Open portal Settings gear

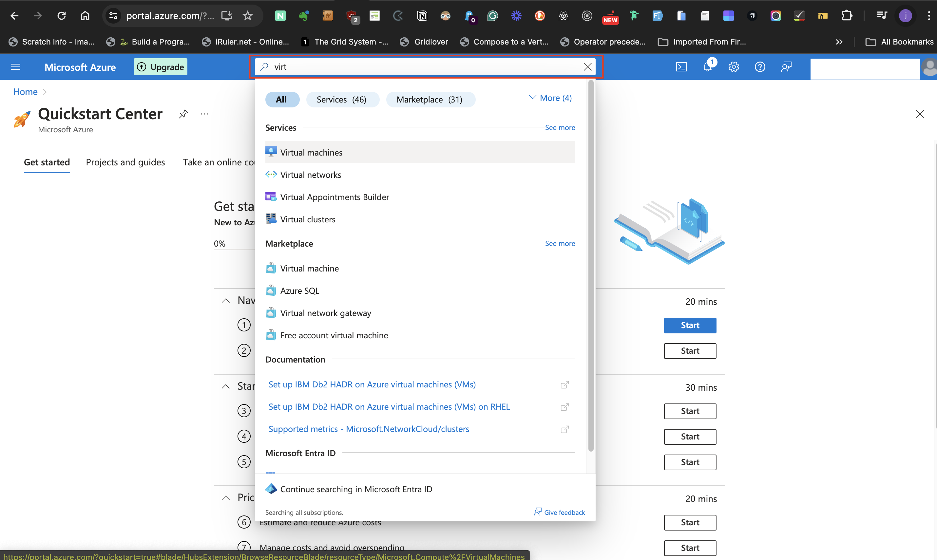click(x=734, y=67)
